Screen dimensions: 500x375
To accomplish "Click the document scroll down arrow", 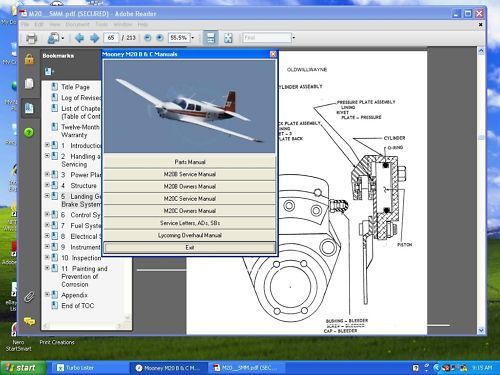I will click(481, 330).
